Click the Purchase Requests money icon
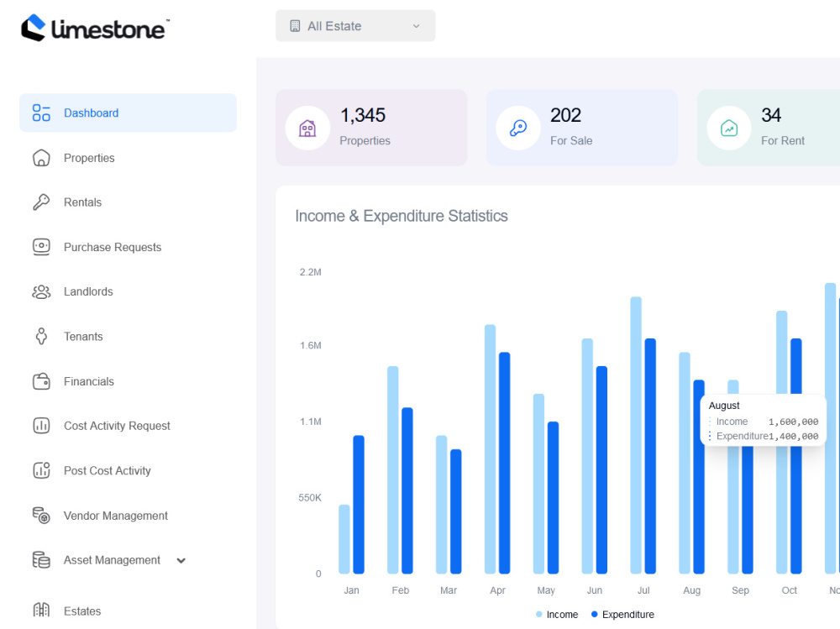The image size is (840, 629). 41,247
